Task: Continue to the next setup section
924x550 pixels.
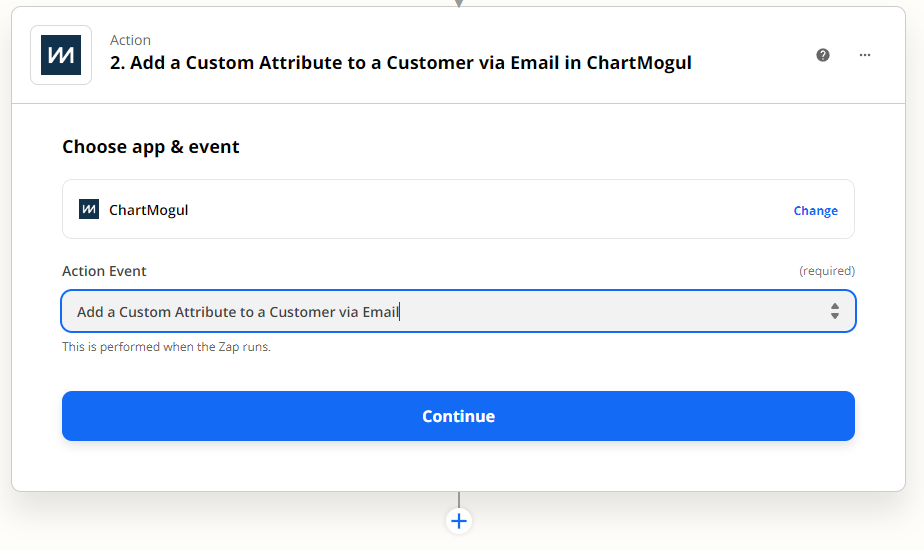Action: pyautogui.click(x=458, y=416)
